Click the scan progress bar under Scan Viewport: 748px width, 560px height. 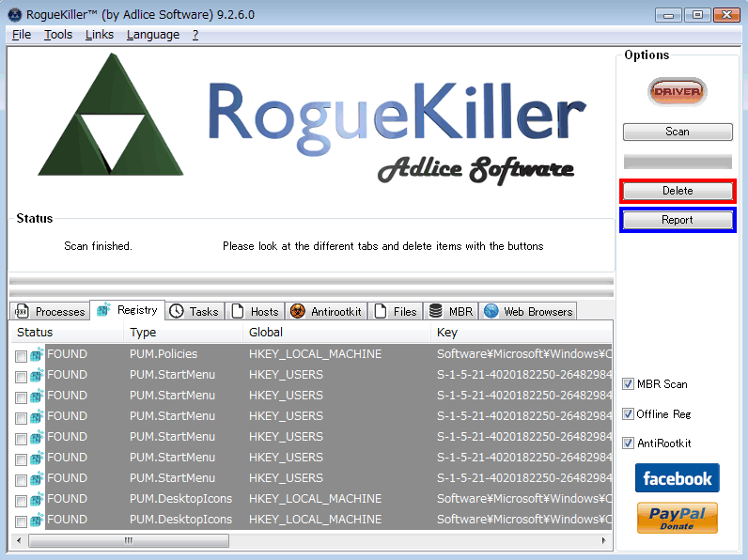[678, 162]
